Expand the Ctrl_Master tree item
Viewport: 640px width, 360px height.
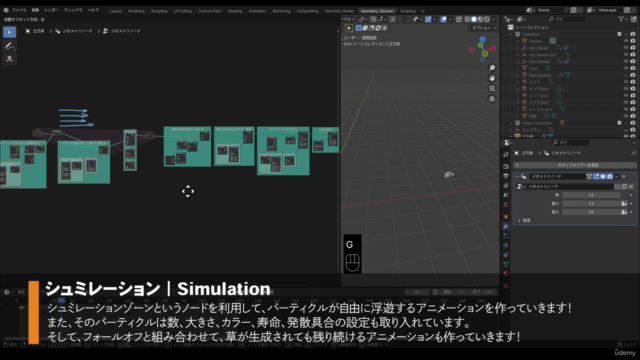pos(518,48)
